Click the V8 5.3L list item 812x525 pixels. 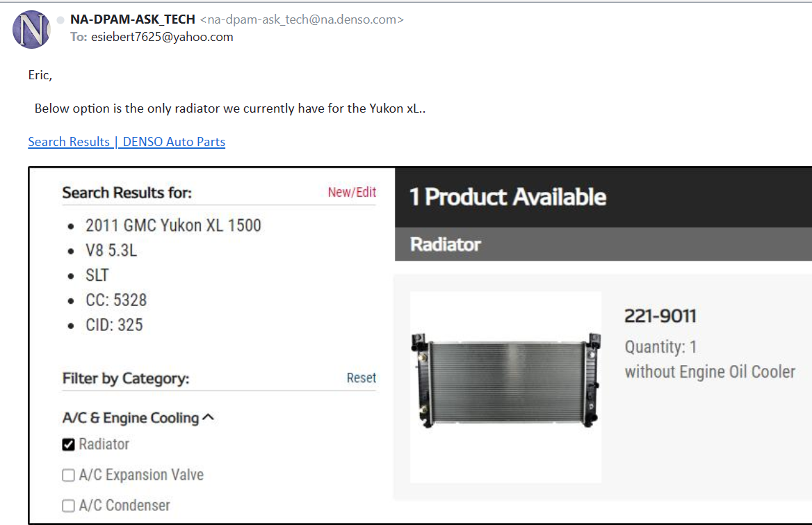click(x=111, y=250)
